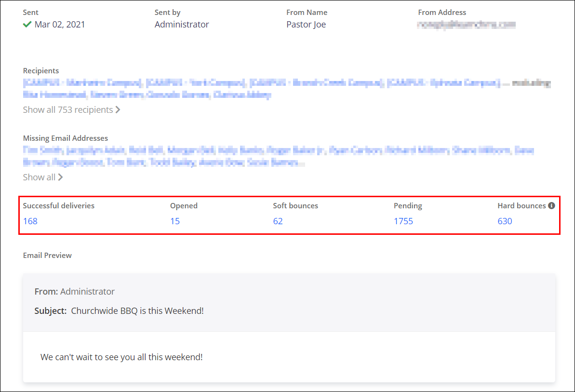Screen dimensions: 575x392
Task: View the 1755 pending emails
Action: click(x=403, y=221)
